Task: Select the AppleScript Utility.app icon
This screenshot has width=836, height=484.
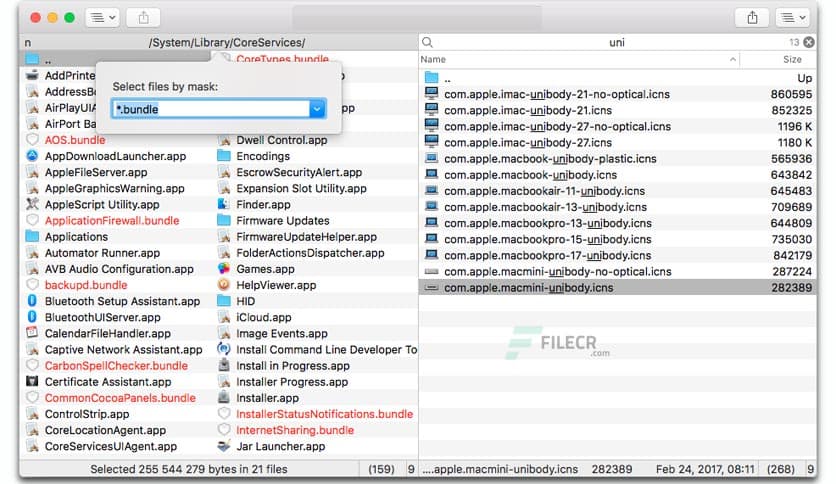Action: [33, 204]
